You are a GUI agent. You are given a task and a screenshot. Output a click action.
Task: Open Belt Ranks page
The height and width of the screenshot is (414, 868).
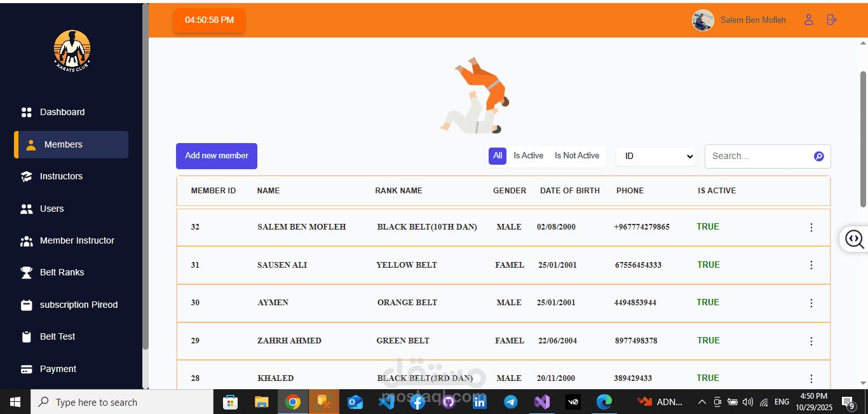[x=62, y=272]
